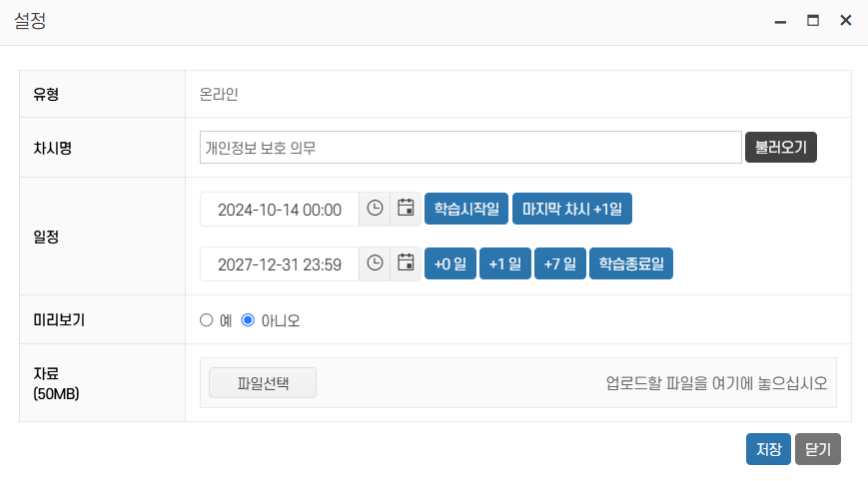This screenshot has width=868, height=481.
Task: Add +7 일 to end date
Action: coord(560,263)
